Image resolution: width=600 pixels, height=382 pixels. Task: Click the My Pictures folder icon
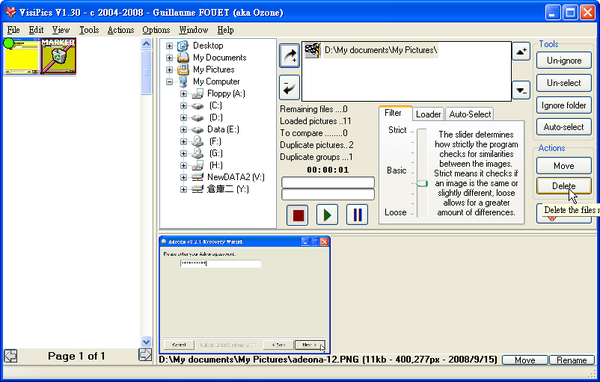[x=183, y=70]
